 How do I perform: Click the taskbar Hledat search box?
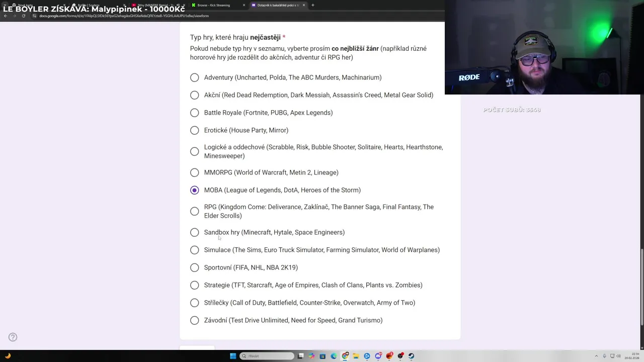267,356
